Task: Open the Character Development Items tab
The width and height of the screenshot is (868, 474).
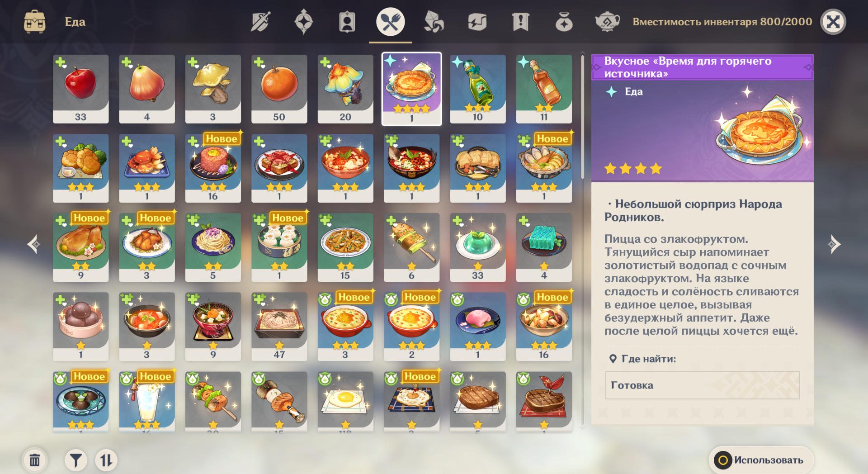Action: [347, 22]
